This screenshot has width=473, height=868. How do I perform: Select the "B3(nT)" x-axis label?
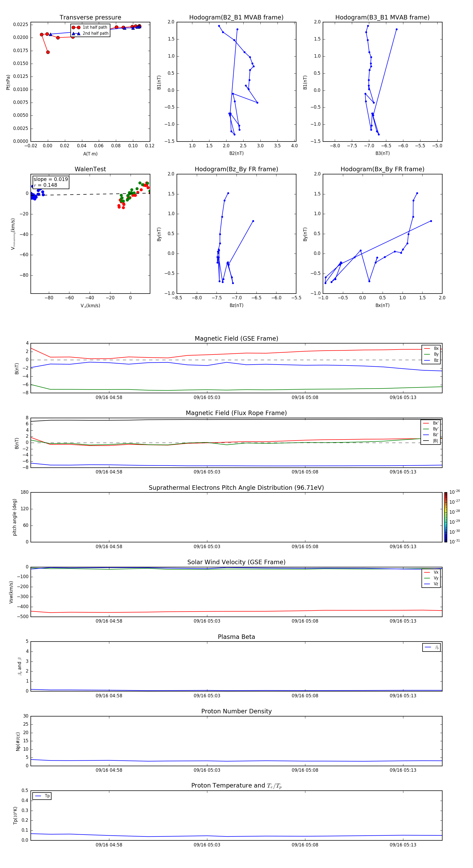[x=382, y=153]
